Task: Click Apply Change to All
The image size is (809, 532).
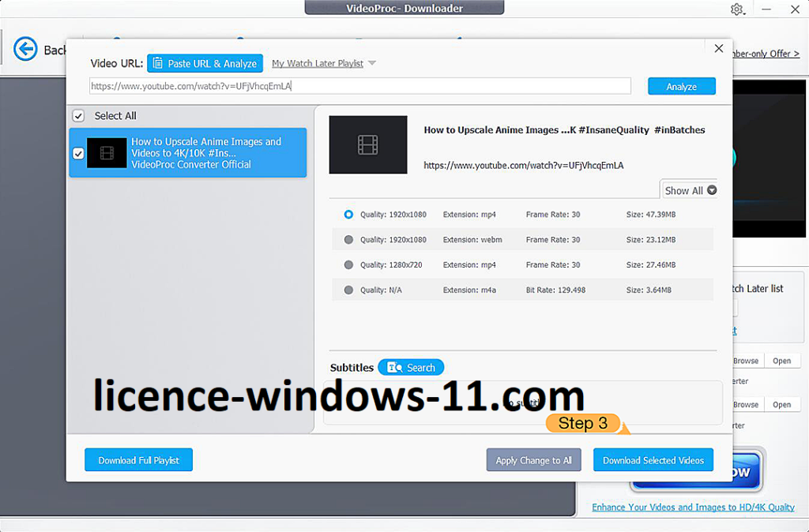Action: tap(533, 460)
